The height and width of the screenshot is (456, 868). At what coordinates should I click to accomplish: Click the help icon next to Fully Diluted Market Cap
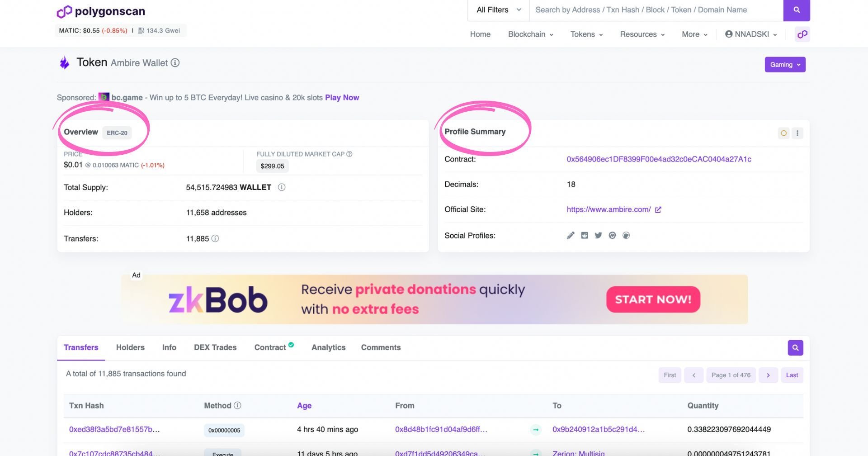coord(349,154)
